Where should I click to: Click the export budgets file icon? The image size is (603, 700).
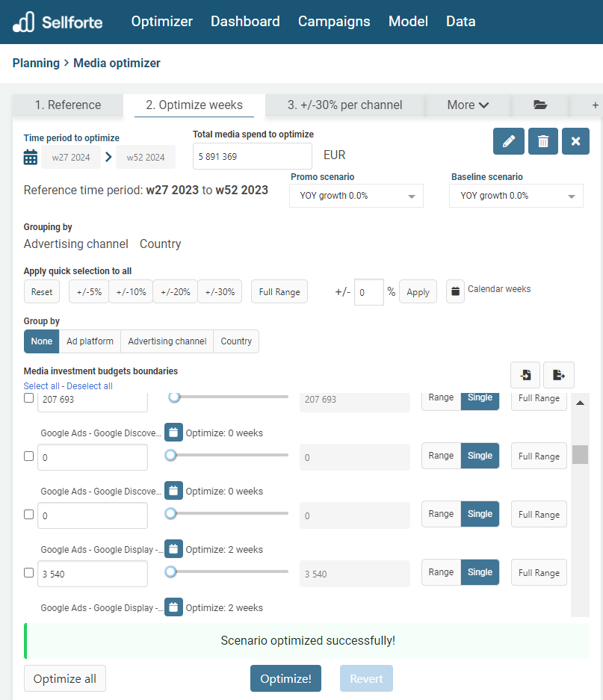coord(558,375)
